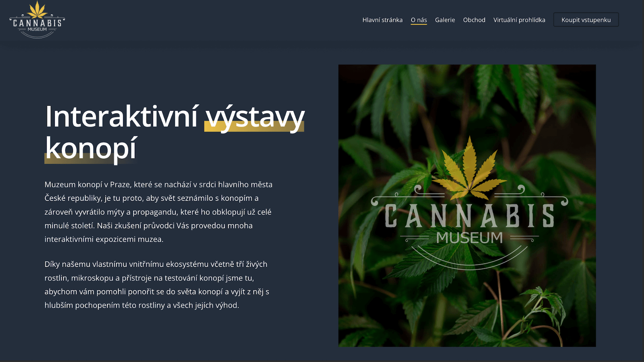Open the Obchod navigation link
Viewport: 644px width, 362px height.
click(x=474, y=20)
